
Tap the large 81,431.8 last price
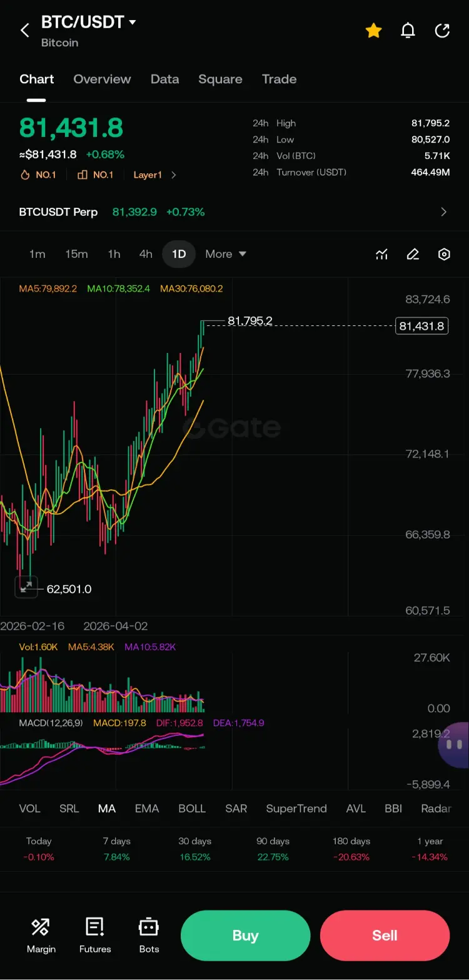(71, 128)
